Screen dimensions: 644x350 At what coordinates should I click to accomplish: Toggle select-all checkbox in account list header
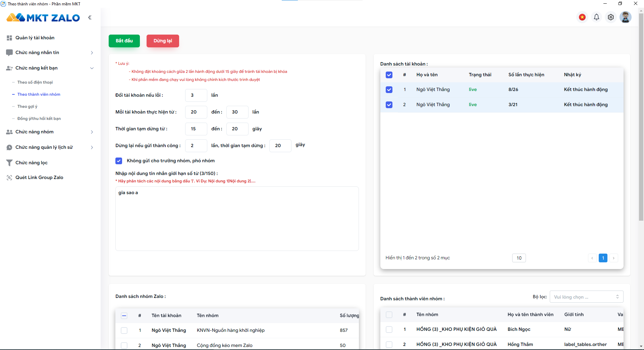(389, 75)
